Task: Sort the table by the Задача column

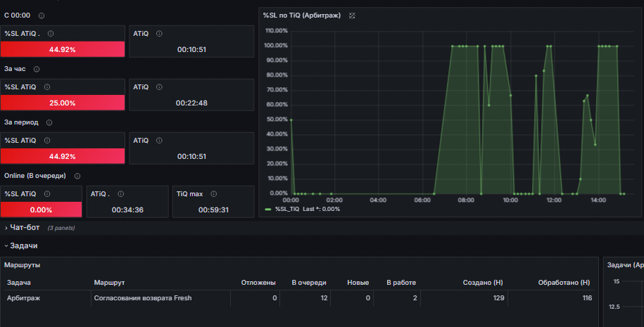Action: coord(19,282)
